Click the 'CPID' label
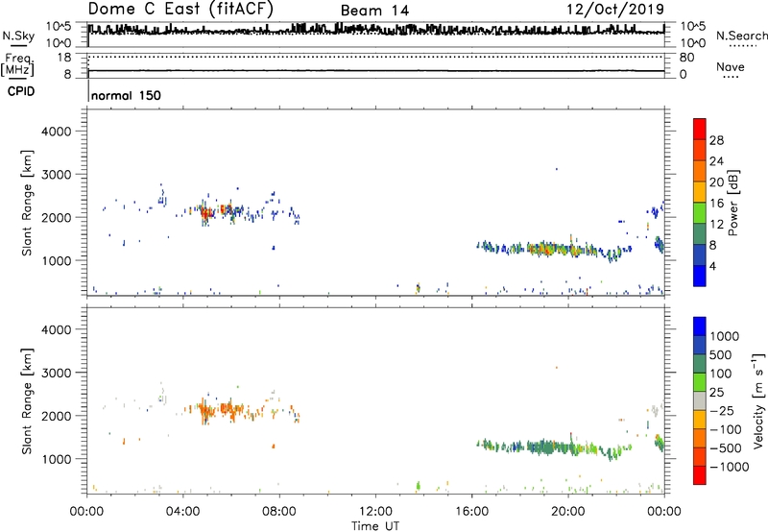Image resolution: width=768 pixels, height=532 pixels. coord(21,91)
